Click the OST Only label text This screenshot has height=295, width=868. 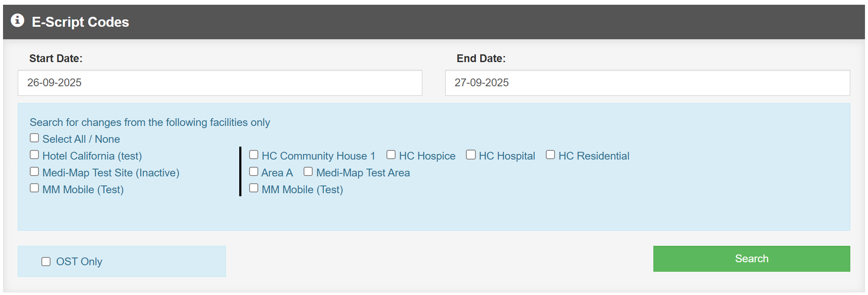(80, 261)
